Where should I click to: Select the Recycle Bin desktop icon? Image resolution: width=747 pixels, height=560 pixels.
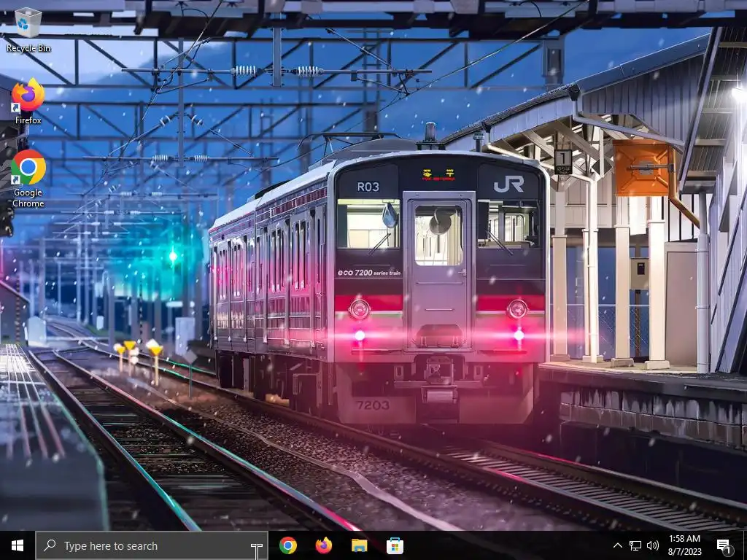click(28, 29)
